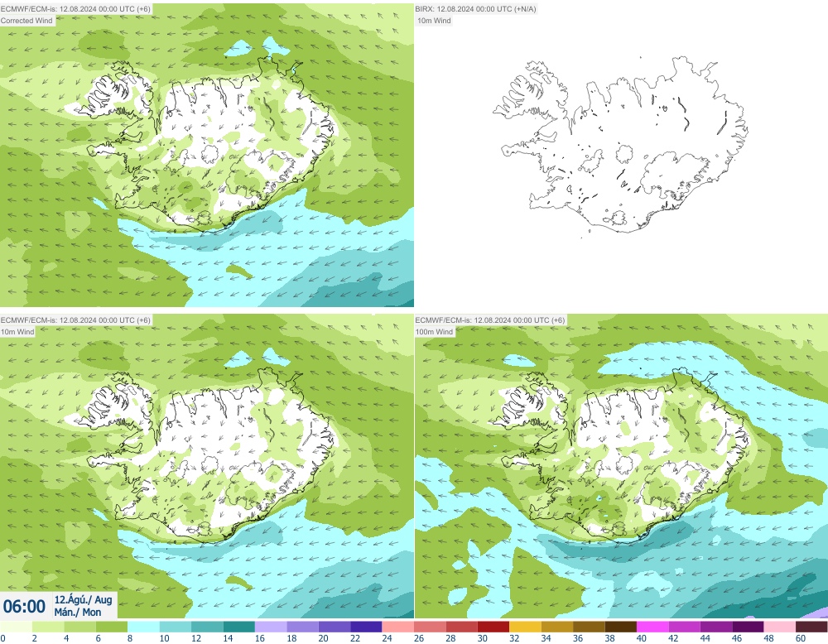The image size is (828, 644).
Task: Pick the bright magenta 40–42 legend swatch
Action: pyautogui.click(x=652, y=627)
